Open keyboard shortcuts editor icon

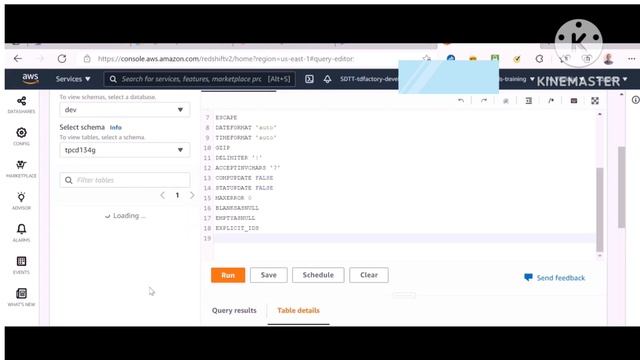coord(573,100)
